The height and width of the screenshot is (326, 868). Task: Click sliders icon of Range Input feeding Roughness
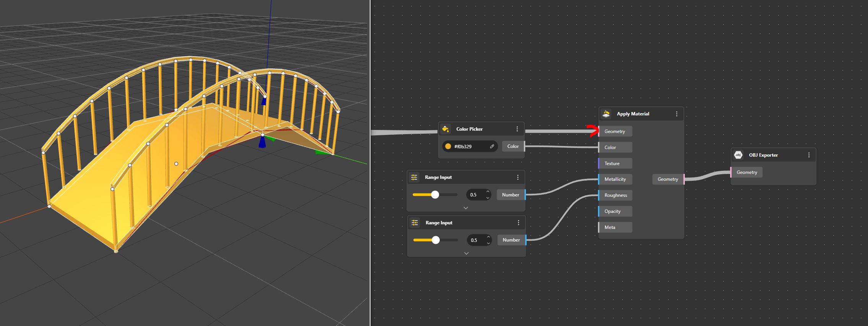coord(415,223)
